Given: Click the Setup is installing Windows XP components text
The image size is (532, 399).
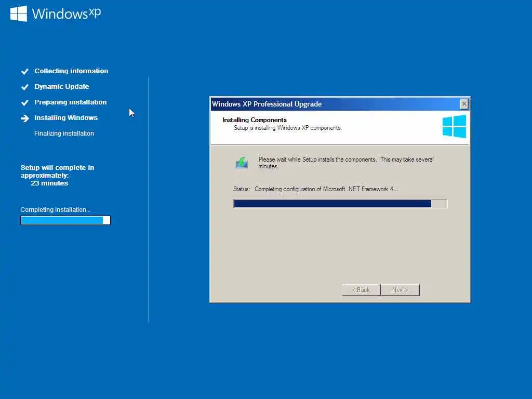Looking at the screenshot, I should pyautogui.click(x=288, y=128).
